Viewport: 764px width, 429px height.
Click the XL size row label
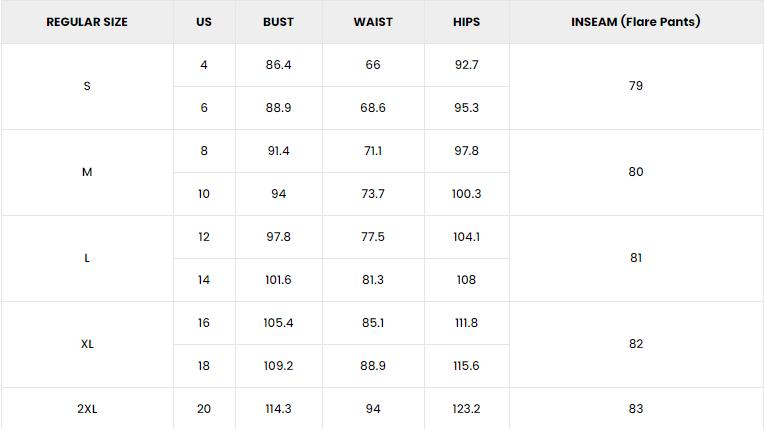[x=87, y=344]
